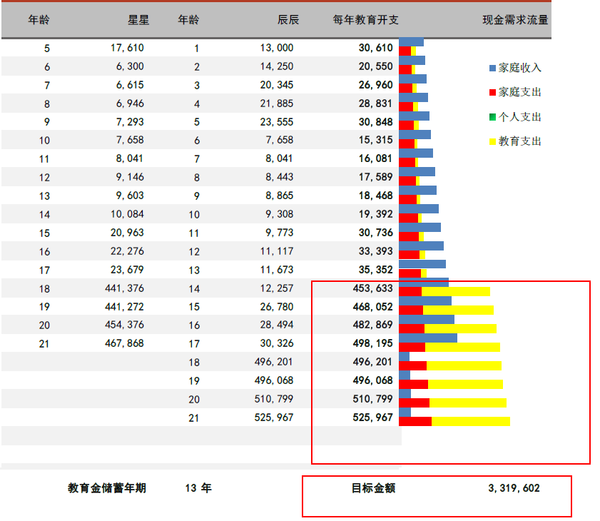Image resolution: width=600 pixels, height=521 pixels.
Task: Click the yellow 教育支出 legend swatch
Action: (492, 142)
